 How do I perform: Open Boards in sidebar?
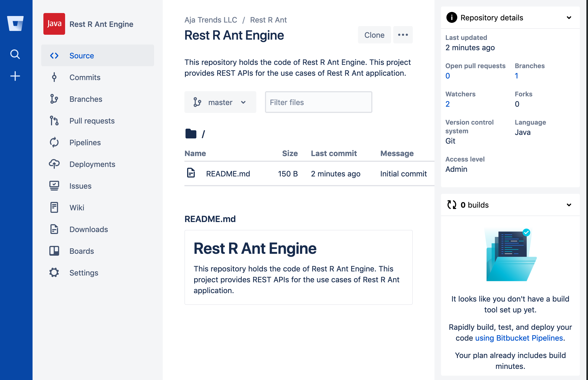[98, 251]
